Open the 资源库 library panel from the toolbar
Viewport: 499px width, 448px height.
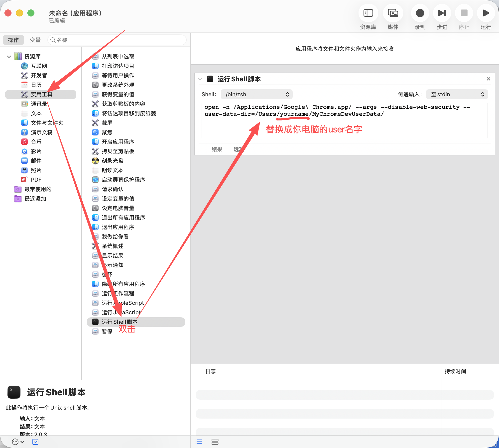point(368,13)
